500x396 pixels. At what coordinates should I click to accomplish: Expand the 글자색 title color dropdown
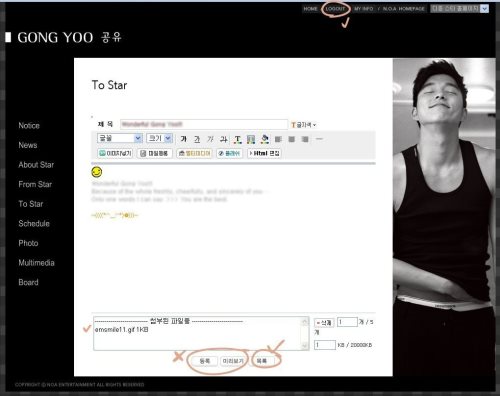[303, 125]
